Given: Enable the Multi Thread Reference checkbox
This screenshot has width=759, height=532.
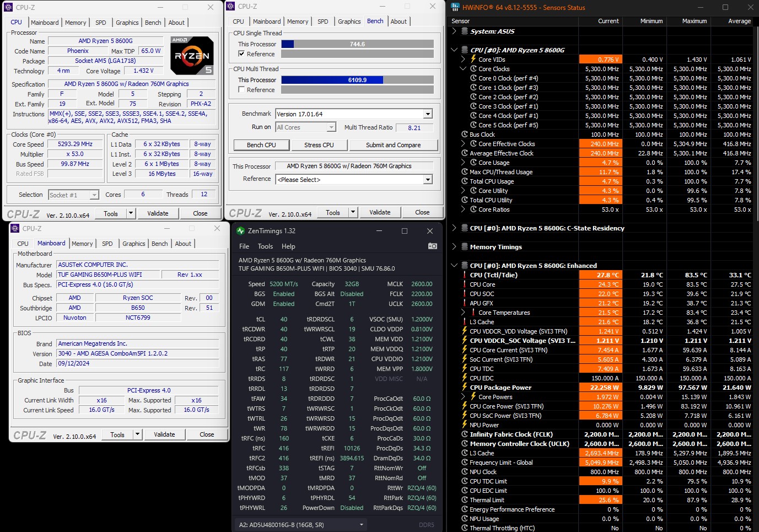Looking at the screenshot, I should click(x=241, y=90).
